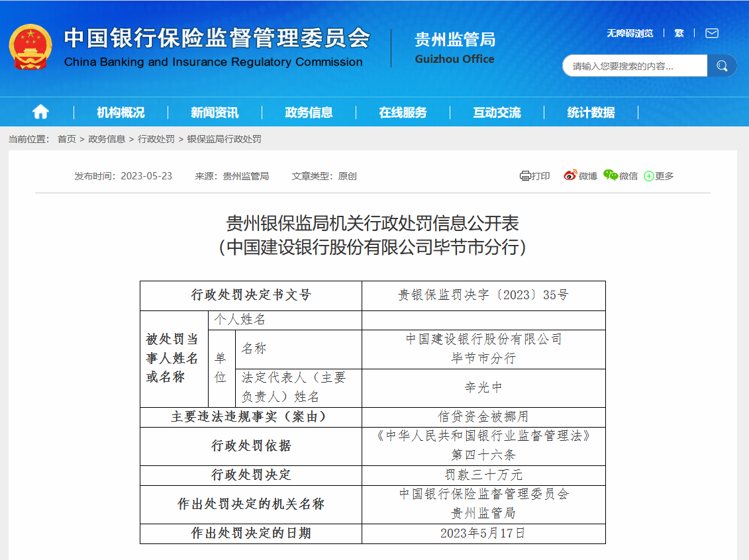Click 首页 in the breadcrumb
This screenshot has height=560, width=749.
point(66,139)
